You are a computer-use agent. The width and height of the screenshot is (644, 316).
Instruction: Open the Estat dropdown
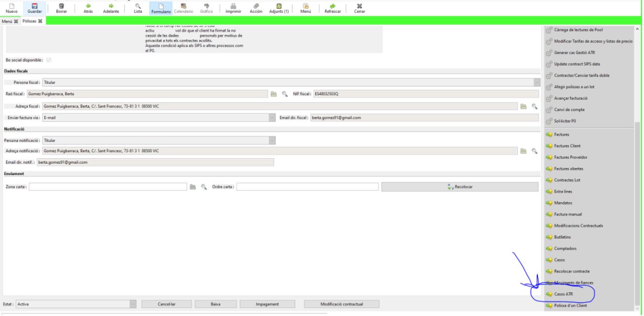coord(132,304)
